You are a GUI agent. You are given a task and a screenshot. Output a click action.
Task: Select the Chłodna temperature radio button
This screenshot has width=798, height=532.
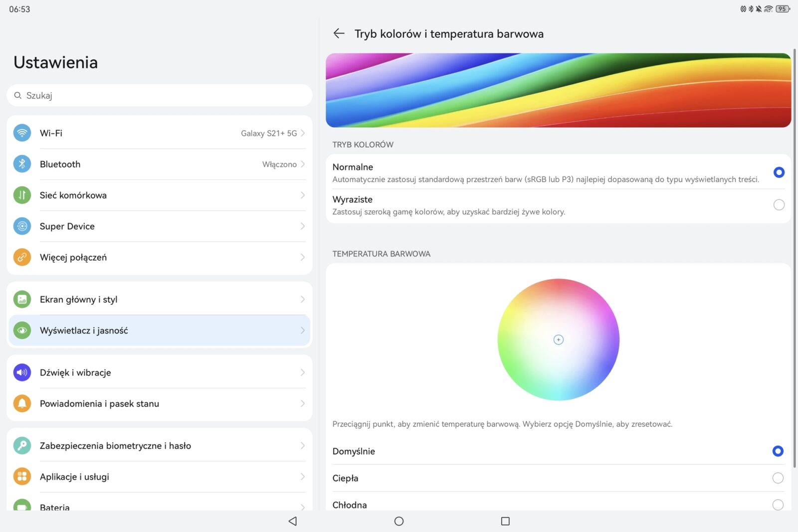pos(778,505)
